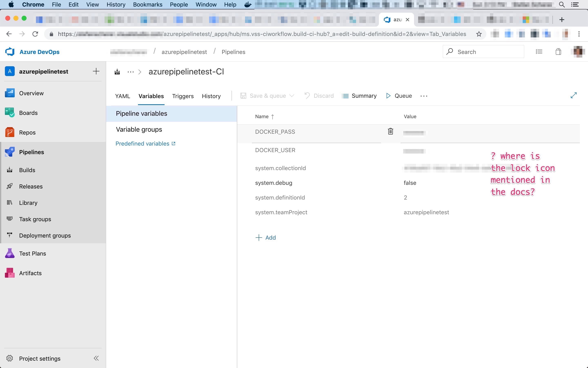
Task: Open Chrome's three-dot menu
Action: click(x=579, y=34)
